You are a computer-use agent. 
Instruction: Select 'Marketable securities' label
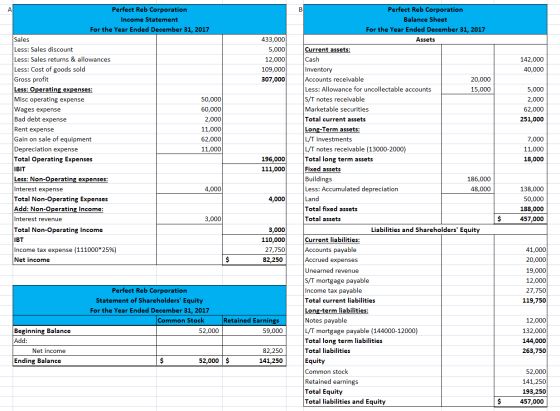[x=337, y=110]
